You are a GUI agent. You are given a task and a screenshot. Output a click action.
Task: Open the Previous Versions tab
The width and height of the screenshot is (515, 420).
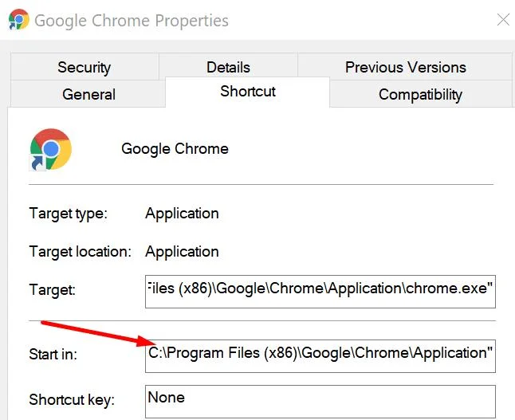click(405, 67)
